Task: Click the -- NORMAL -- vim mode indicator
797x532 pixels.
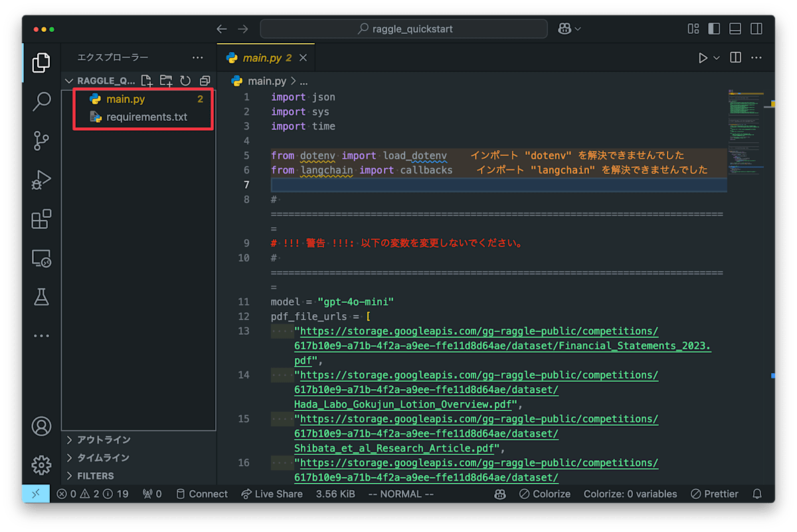Action: [x=400, y=494]
